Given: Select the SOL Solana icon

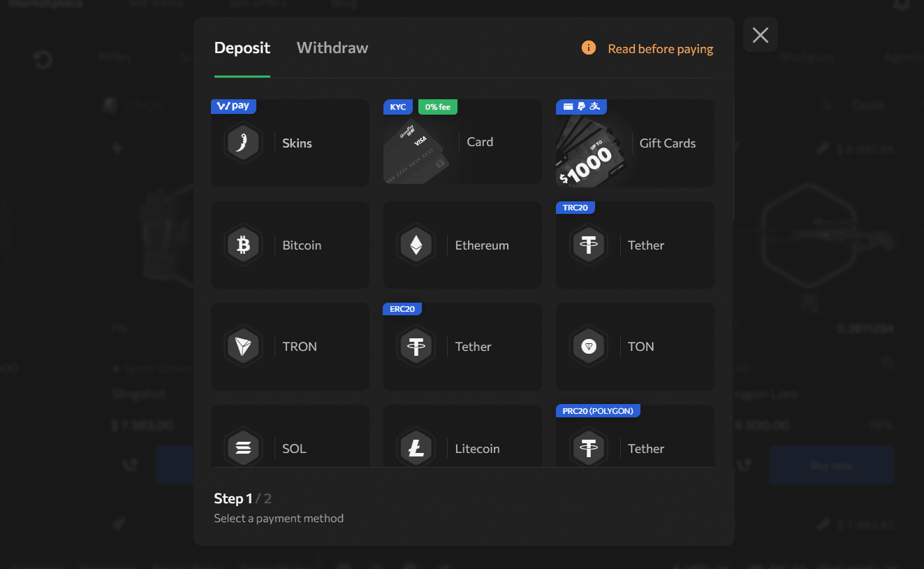Looking at the screenshot, I should click(x=243, y=448).
